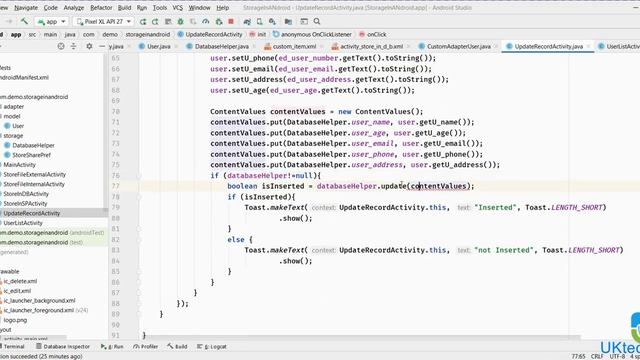Click the red Stop button
The height and width of the screenshot is (360, 640).
coord(231,22)
